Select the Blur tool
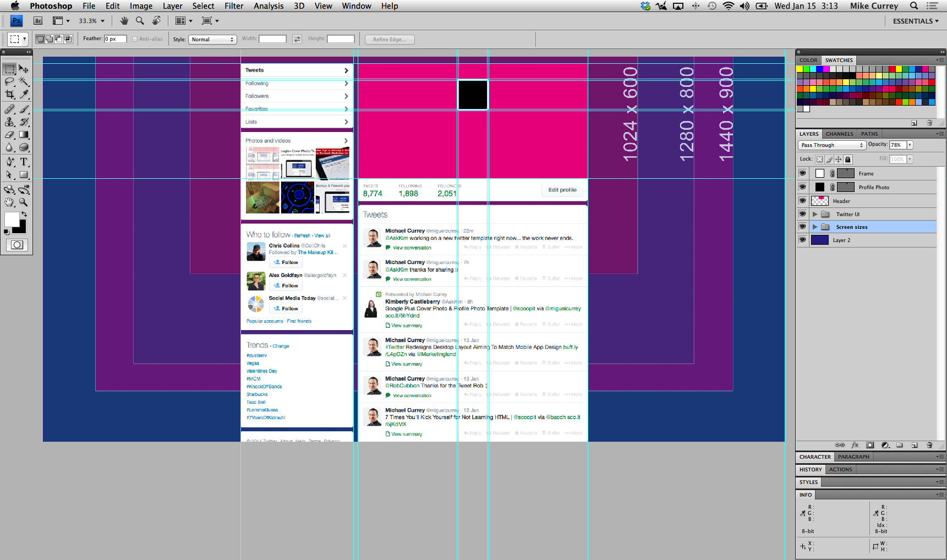 pyautogui.click(x=9, y=147)
